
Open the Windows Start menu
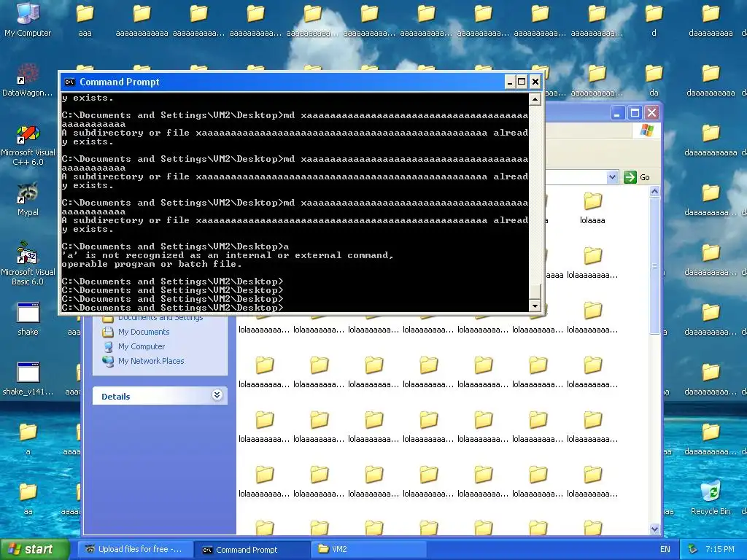(34, 550)
